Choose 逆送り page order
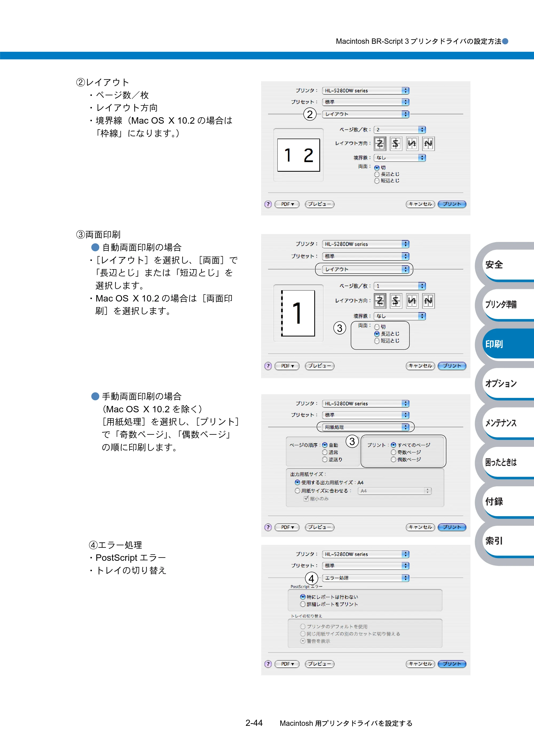This screenshot has width=534, height=756. pyautogui.click(x=325, y=459)
